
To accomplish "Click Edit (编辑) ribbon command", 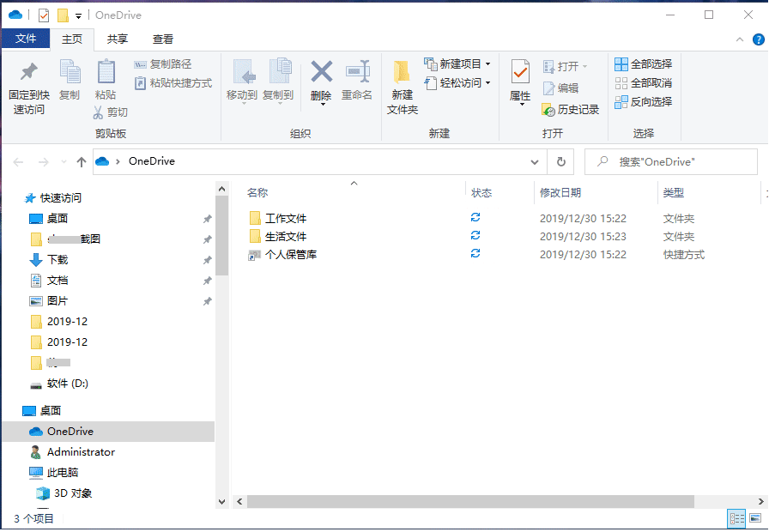I will (x=561, y=88).
